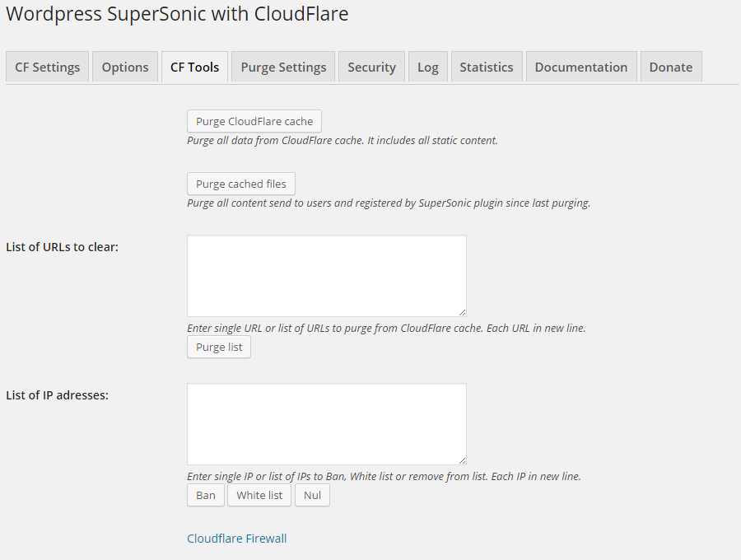741x560 pixels.
Task: Click the IP adresses textarea resize handle
Action: (x=462, y=460)
